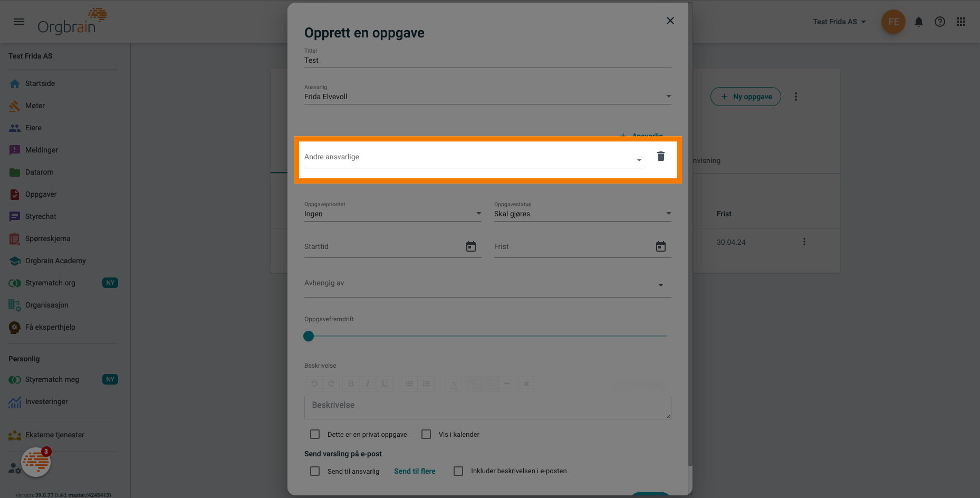The image size is (980, 498).
Task: Toggle underline formatting in description editor
Action: [385, 384]
